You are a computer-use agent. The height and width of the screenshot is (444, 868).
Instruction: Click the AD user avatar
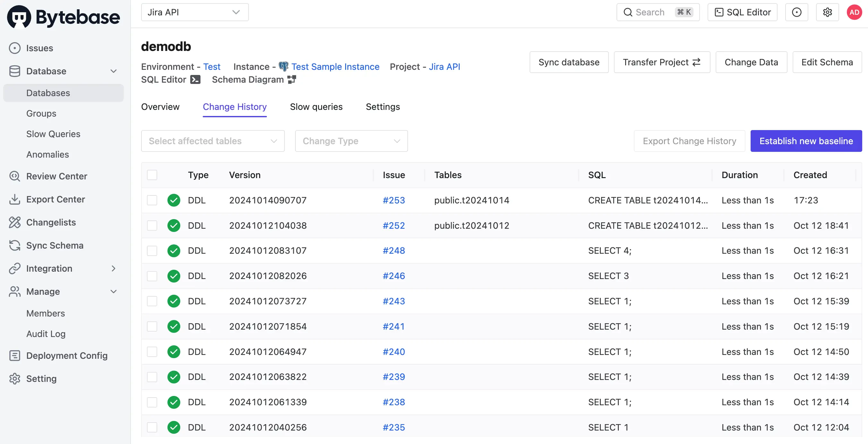pos(854,12)
